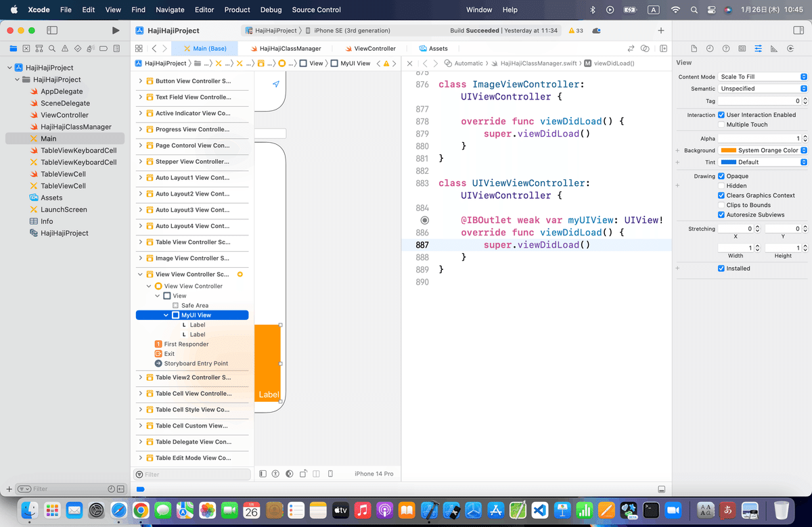Screen dimensions: 812x527
Task: Show the Size inspector ruler icon
Action: 774,49
